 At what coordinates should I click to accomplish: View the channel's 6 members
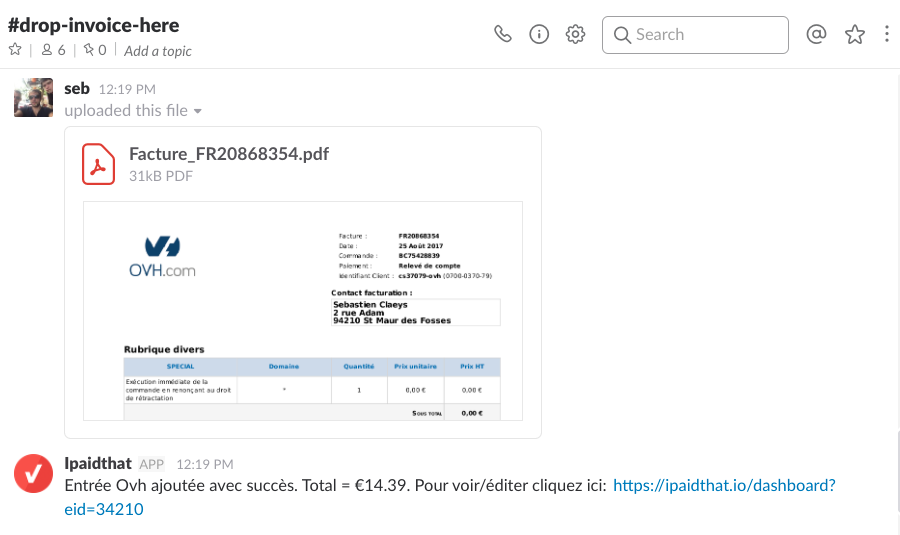pyautogui.click(x=53, y=50)
